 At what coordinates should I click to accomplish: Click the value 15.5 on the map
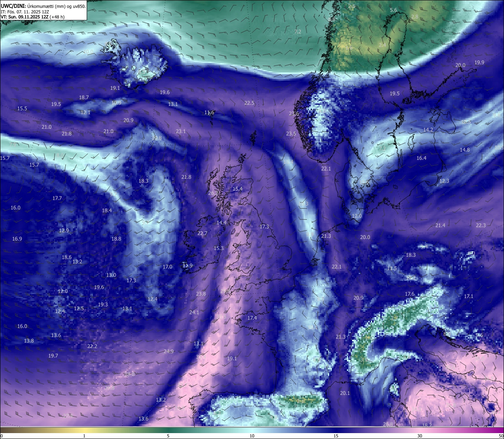pyautogui.click(x=22, y=108)
